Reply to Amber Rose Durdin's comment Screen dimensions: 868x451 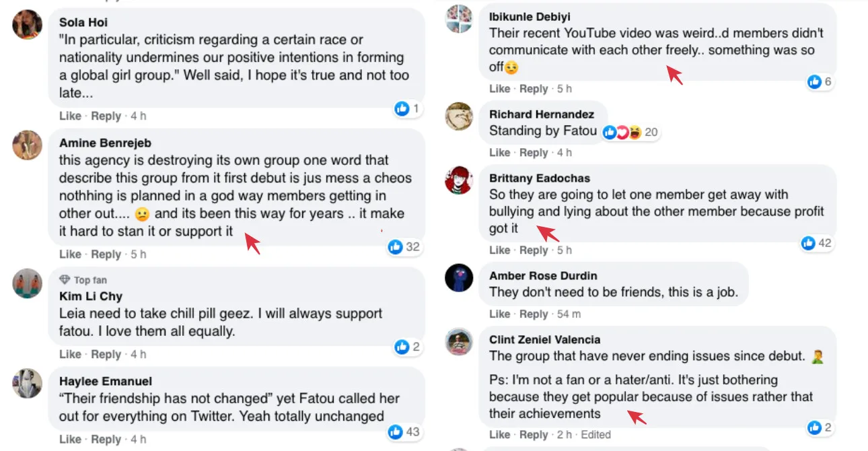click(x=534, y=314)
